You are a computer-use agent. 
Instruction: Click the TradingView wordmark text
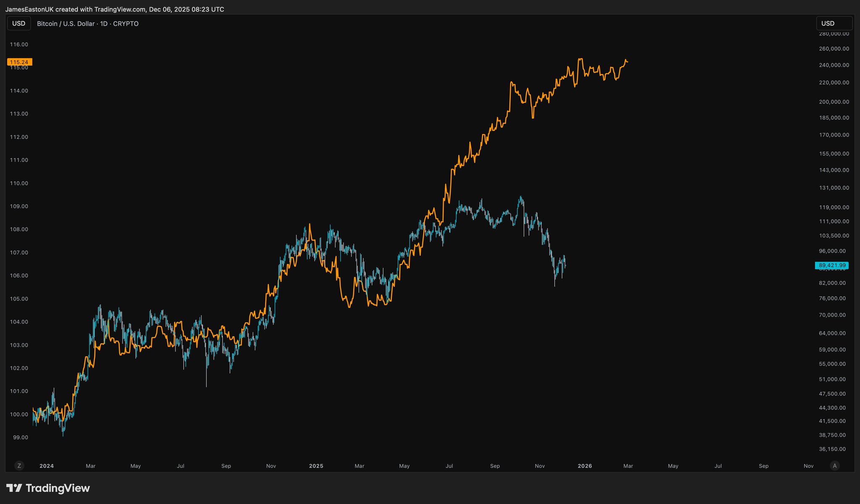coord(58,488)
